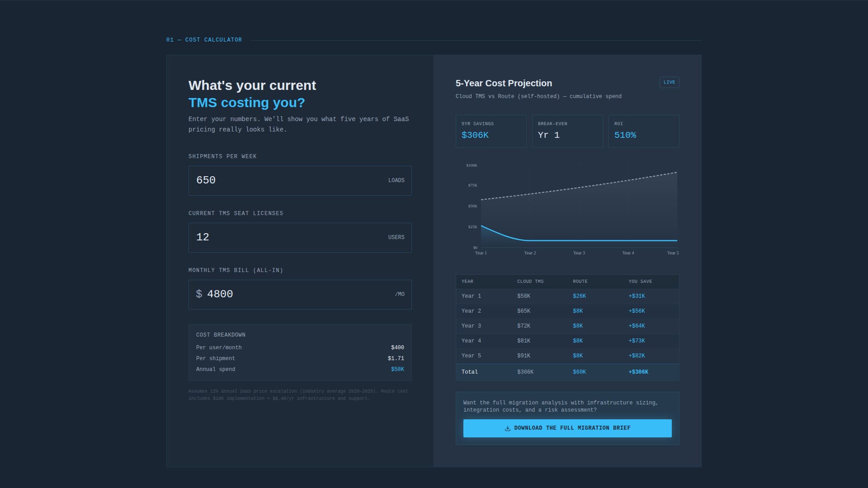Select the Break-even Yr 1 card
Image resolution: width=868 pixels, height=488 pixels.
pyautogui.click(x=567, y=131)
